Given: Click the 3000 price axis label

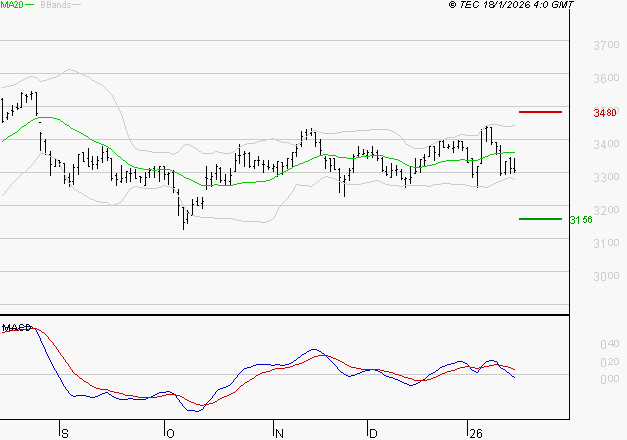Looking at the screenshot, I should (606, 276).
